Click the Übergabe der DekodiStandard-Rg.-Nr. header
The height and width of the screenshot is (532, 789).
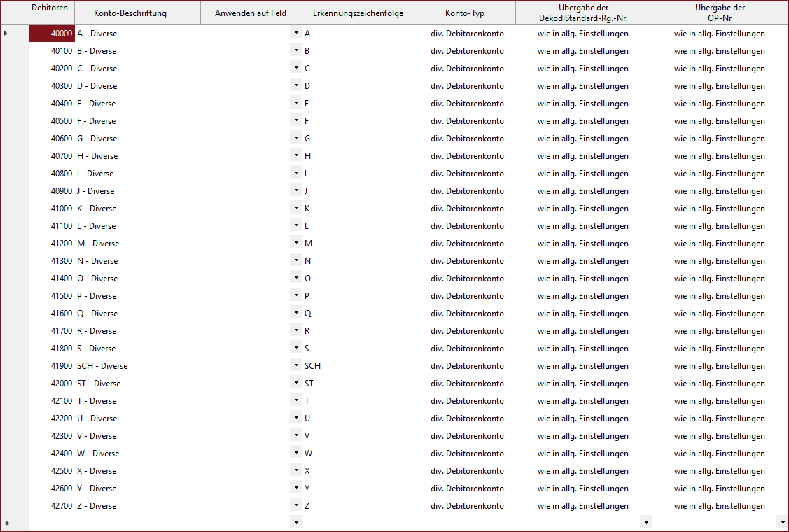click(x=585, y=12)
